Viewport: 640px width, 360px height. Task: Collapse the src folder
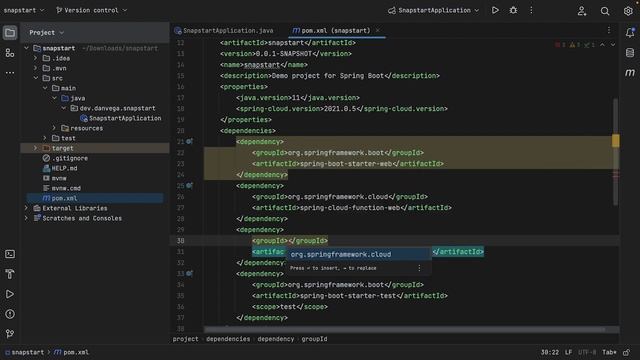[36, 78]
